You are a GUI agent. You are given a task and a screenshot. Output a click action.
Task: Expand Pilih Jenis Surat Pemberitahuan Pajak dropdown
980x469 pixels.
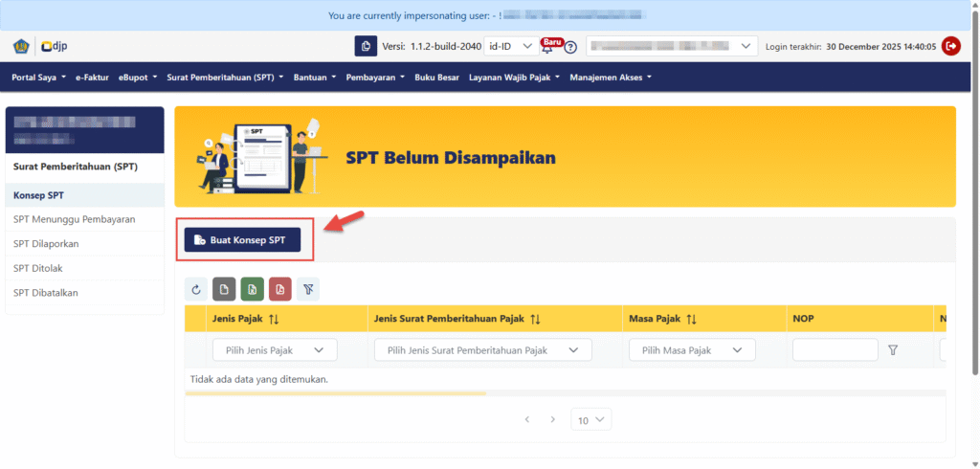point(482,350)
